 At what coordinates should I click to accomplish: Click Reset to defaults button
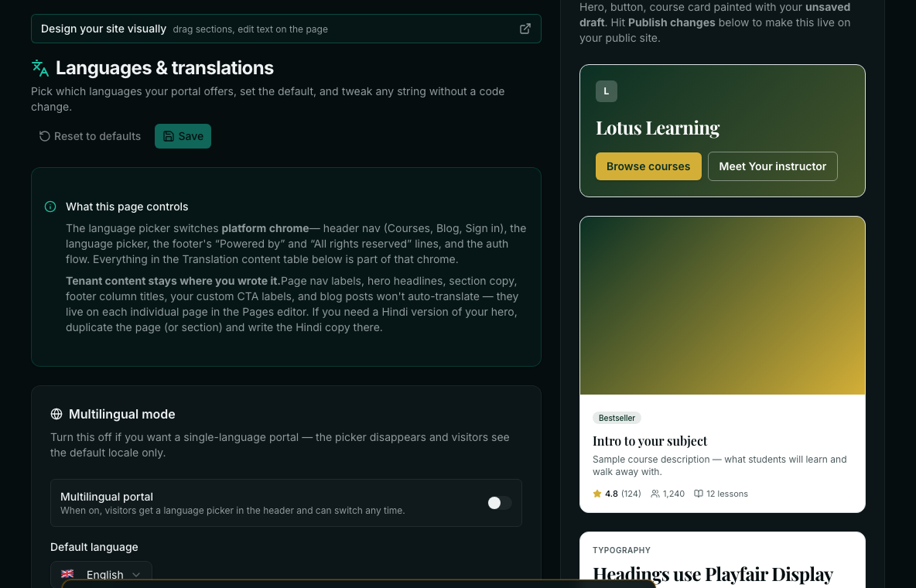90,136
